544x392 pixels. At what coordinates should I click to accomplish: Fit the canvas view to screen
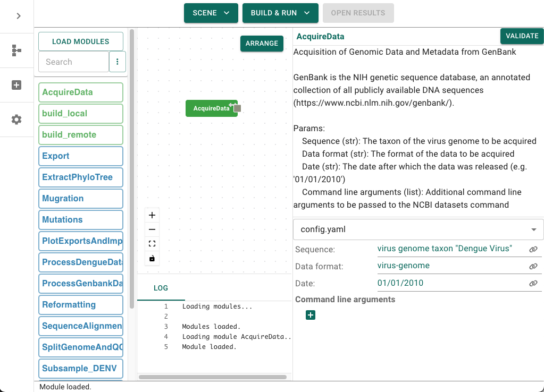[152, 244]
